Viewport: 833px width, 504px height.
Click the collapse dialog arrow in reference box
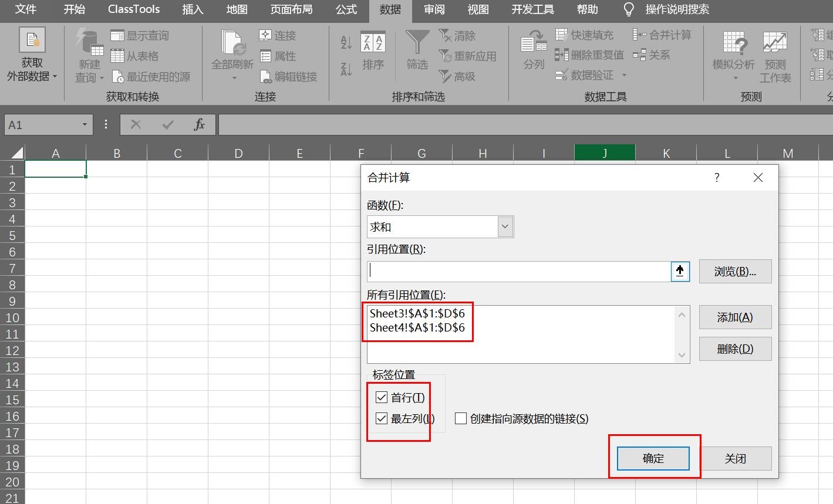tap(680, 271)
